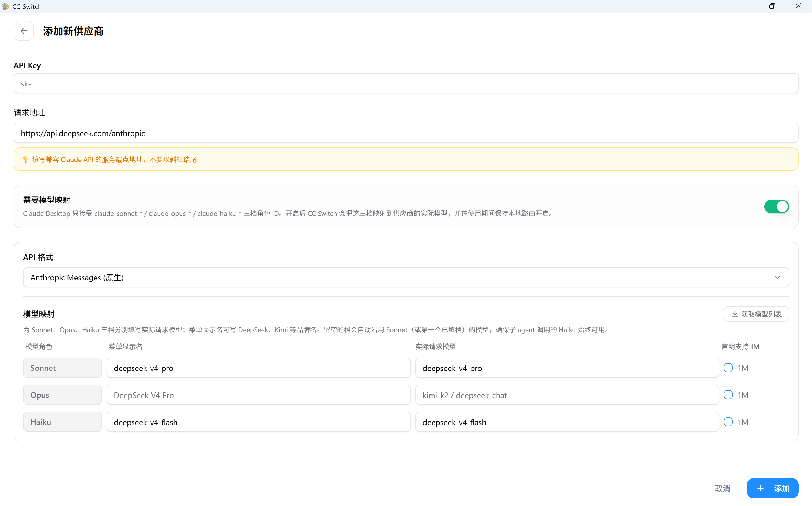Viewport: 812px width, 506px height.
Task: Enable 1M support for Sonnet
Action: coord(728,368)
